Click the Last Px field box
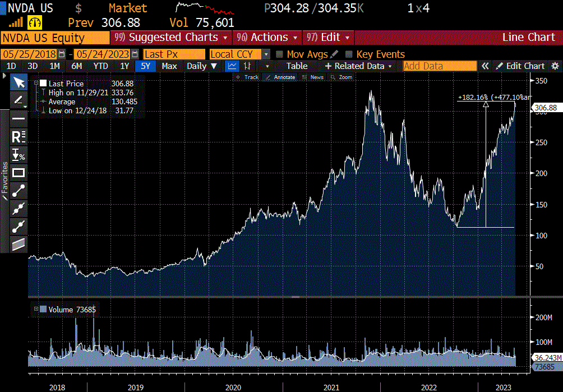Image resolution: width=563 pixels, height=392 pixels. point(174,54)
